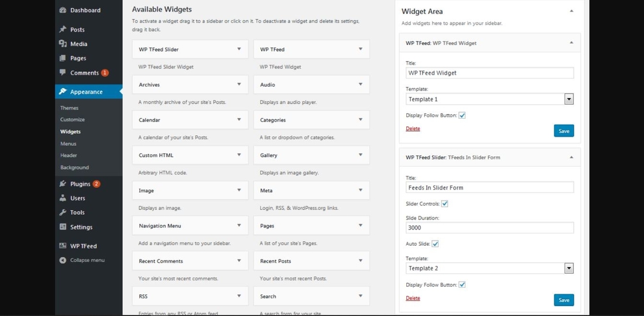
Task: Click the Pages icon in sidebar
Action: tap(63, 58)
